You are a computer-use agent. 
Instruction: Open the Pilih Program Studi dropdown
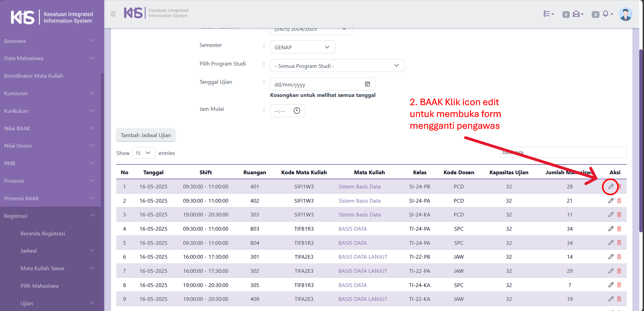[337, 66]
